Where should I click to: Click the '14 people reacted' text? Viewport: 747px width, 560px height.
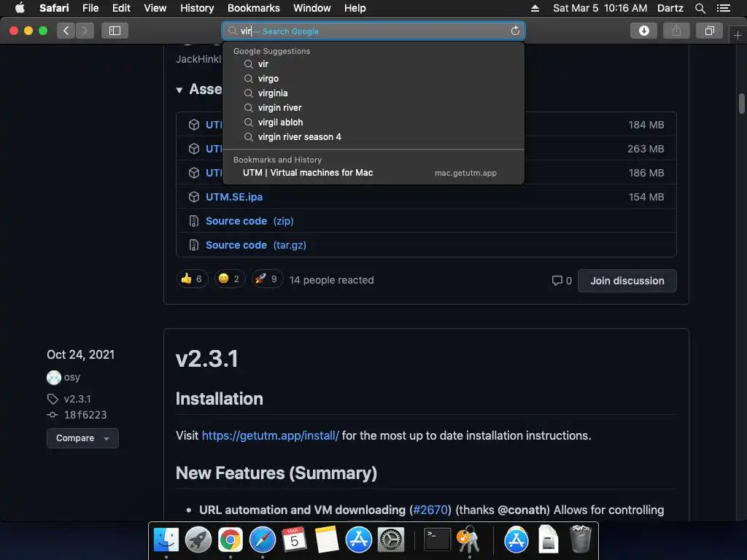tap(332, 280)
